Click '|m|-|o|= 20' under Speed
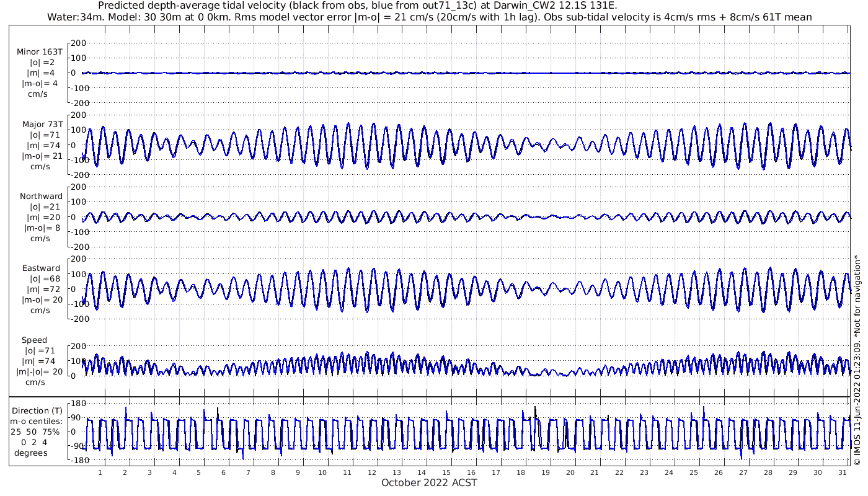Viewport: 868px width, 496px height. (39, 372)
